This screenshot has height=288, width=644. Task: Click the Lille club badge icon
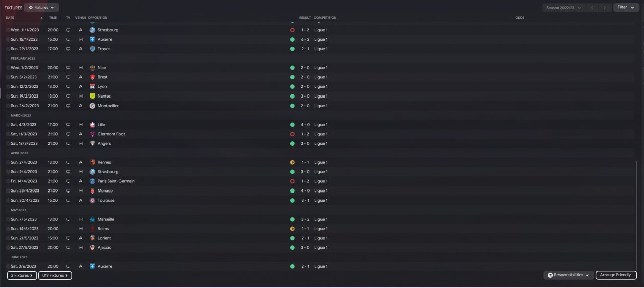point(92,125)
